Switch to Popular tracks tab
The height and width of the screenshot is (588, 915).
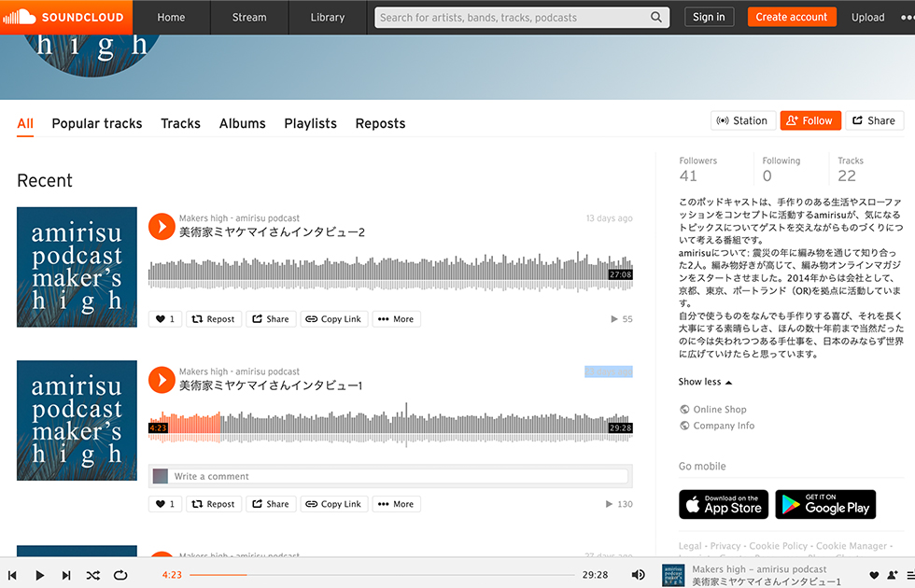pyautogui.click(x=97, y=123)
